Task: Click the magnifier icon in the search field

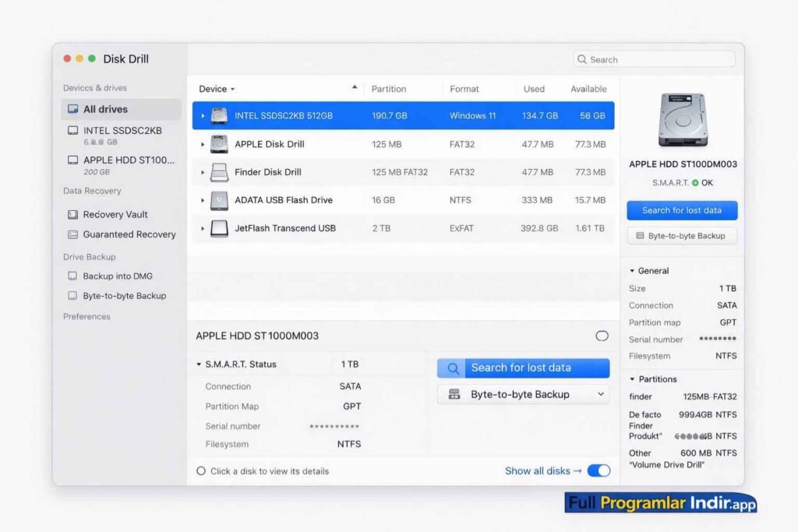Action: (582, 60)
